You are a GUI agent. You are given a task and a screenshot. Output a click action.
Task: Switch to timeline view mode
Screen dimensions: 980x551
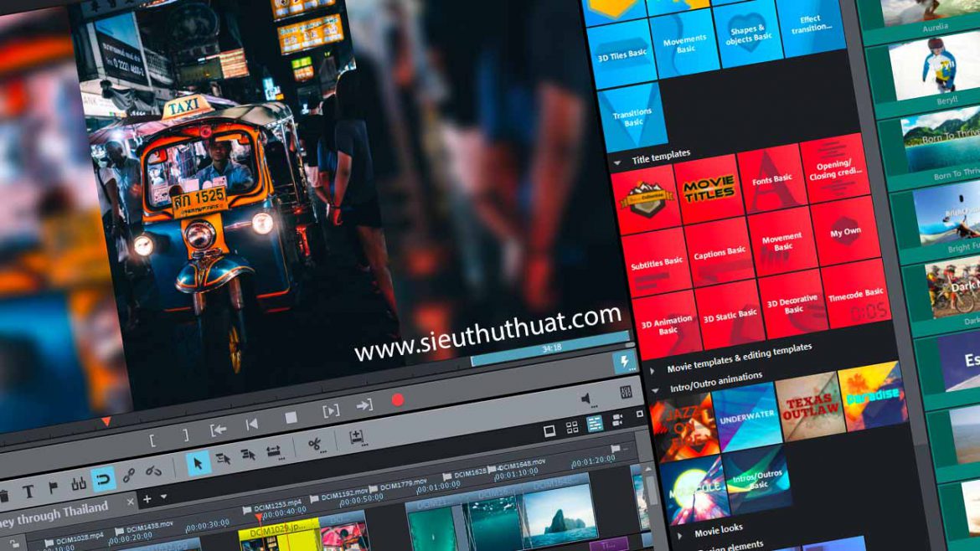(x=595, y=424)
